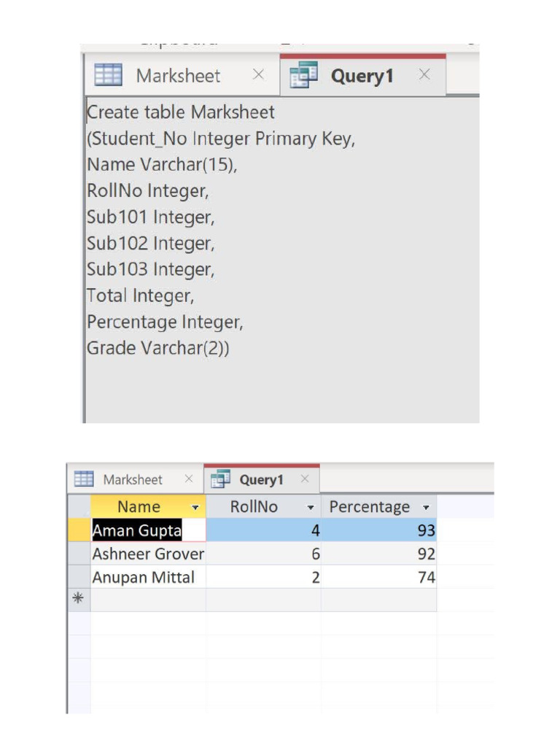Expand the RollNo column dropdown arrow
The height and width of the screenshot is (747, 560).
pos(311,507)
